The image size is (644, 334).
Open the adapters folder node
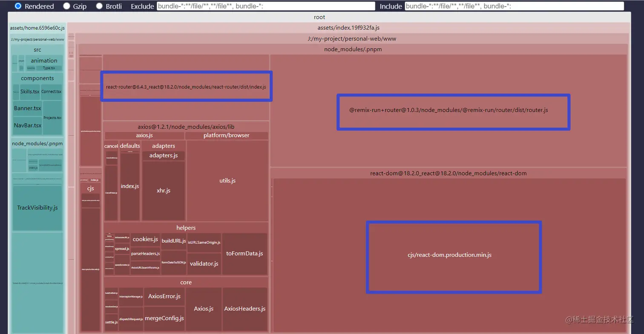coord(164,146)
